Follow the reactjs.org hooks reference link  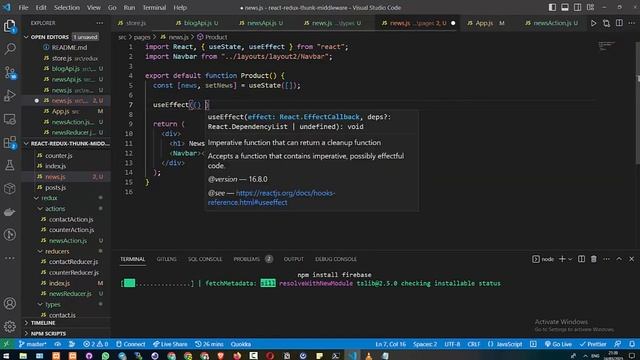point(271,198)
